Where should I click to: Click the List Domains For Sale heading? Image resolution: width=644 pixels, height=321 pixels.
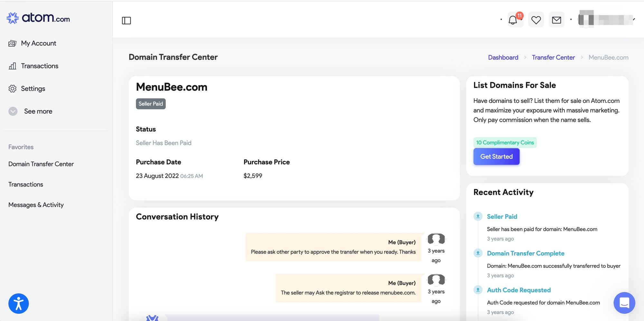(515, 85)
